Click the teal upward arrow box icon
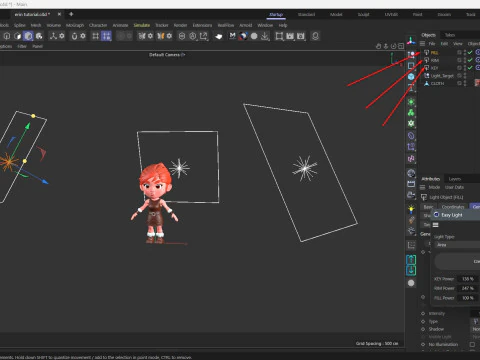Image resolution: width=480 pixels, height=360 pixels. (x=411, y=259)
